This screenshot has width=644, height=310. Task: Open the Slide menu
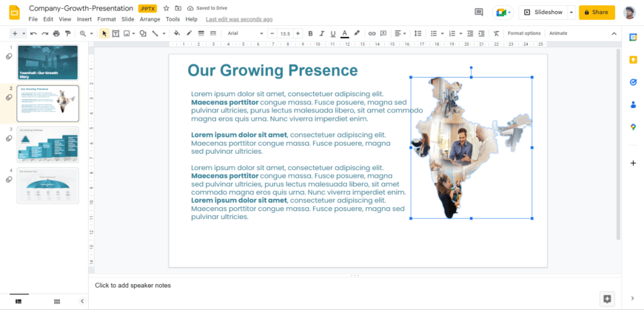128,19
